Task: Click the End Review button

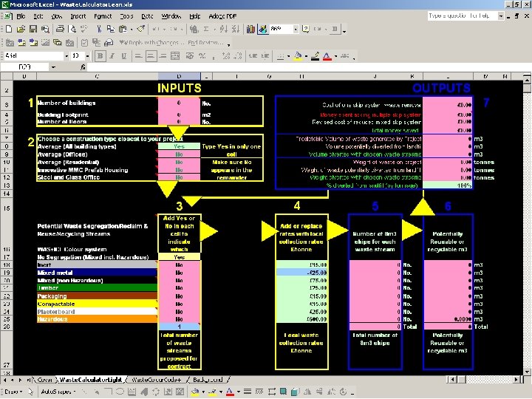Action: pos(205,42)
